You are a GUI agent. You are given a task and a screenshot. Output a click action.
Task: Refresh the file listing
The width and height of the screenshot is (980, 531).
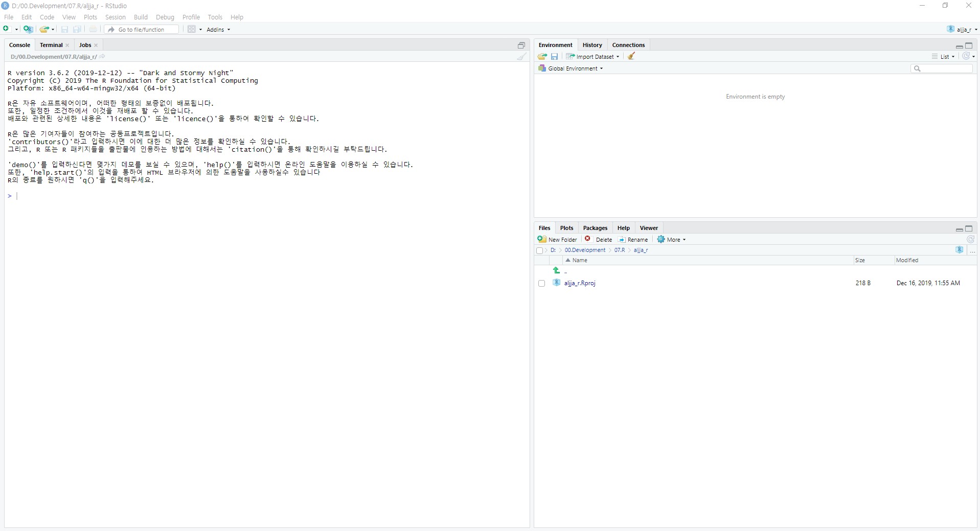(970, 239)
